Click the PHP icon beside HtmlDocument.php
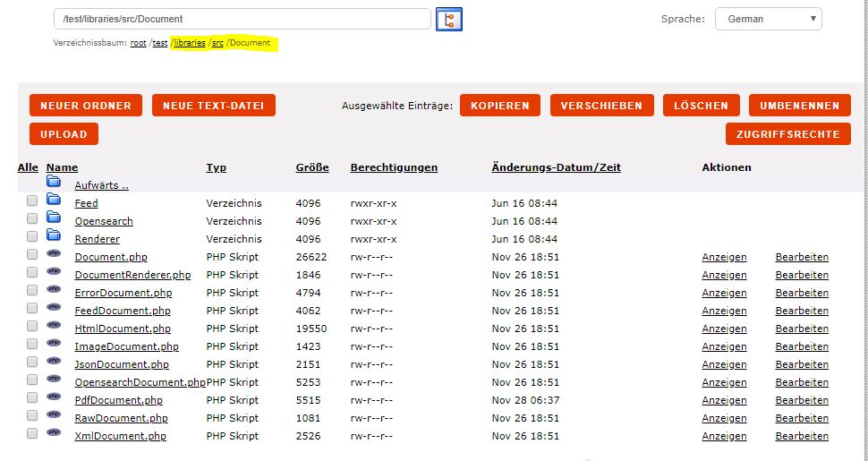Image resolution: width=868 pixels, height=461 pixels. click(x=54, y=326)
